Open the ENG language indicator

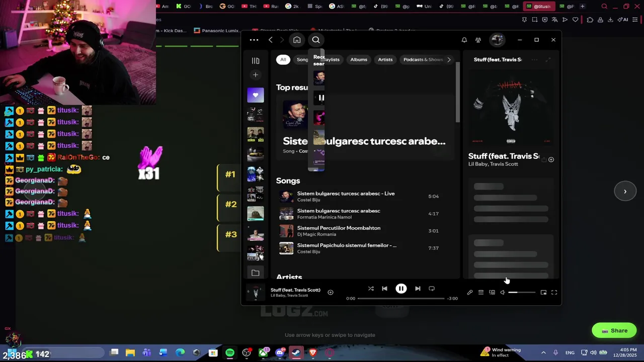pos(570,353)
